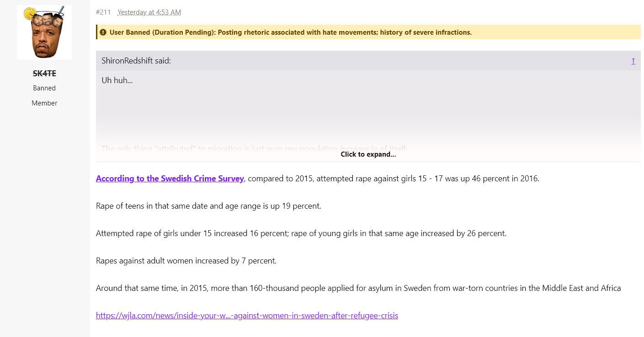The image size is (644, 337).
Task: Click the lemon on the avatar glass
Action: pos(30,14)
